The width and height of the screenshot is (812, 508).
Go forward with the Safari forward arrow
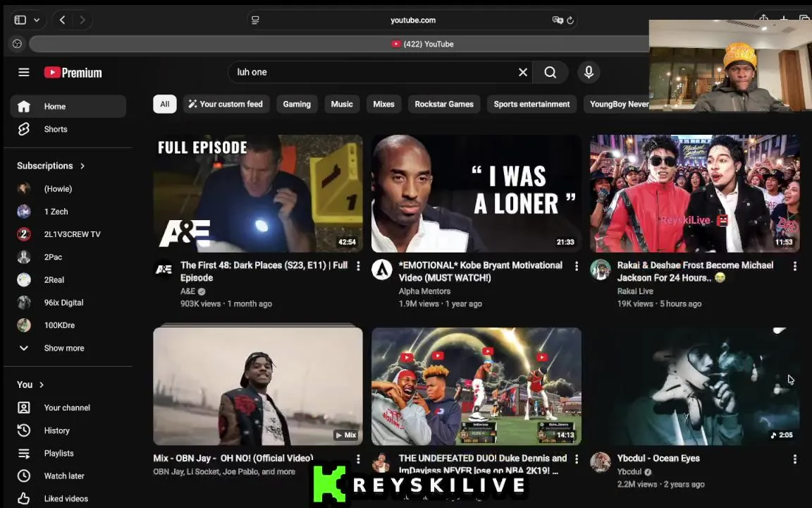coord(82,20)
